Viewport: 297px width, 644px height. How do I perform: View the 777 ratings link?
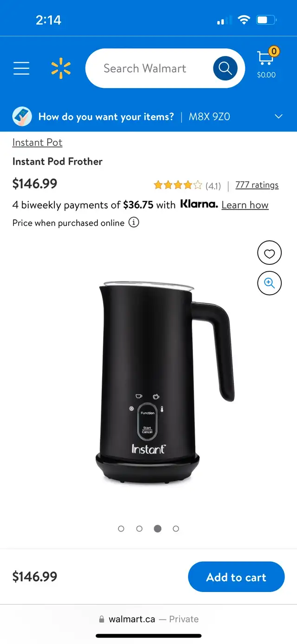pos(257,185)
